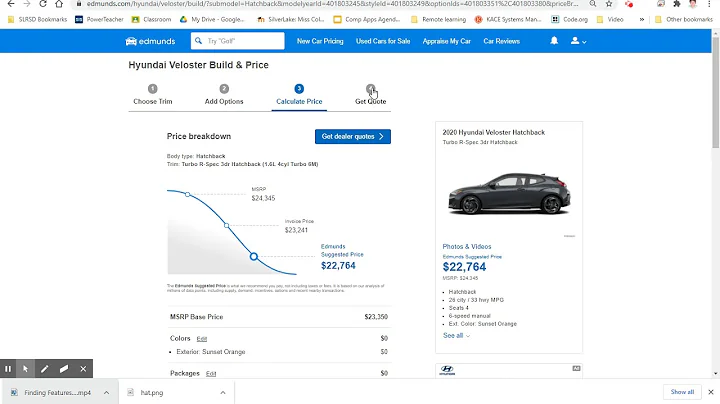720x404 pixels.
Task: Open the Chrome extensions puzzle icon
Action: [676, 4]
